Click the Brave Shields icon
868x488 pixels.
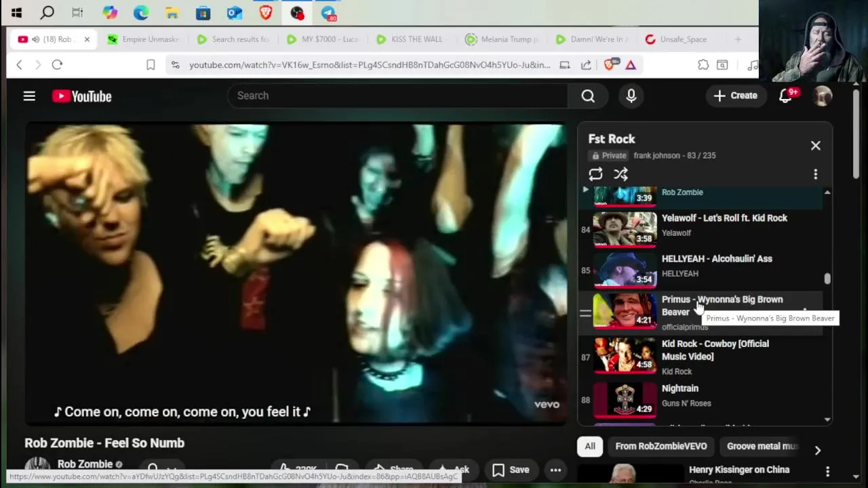point(609,64)
